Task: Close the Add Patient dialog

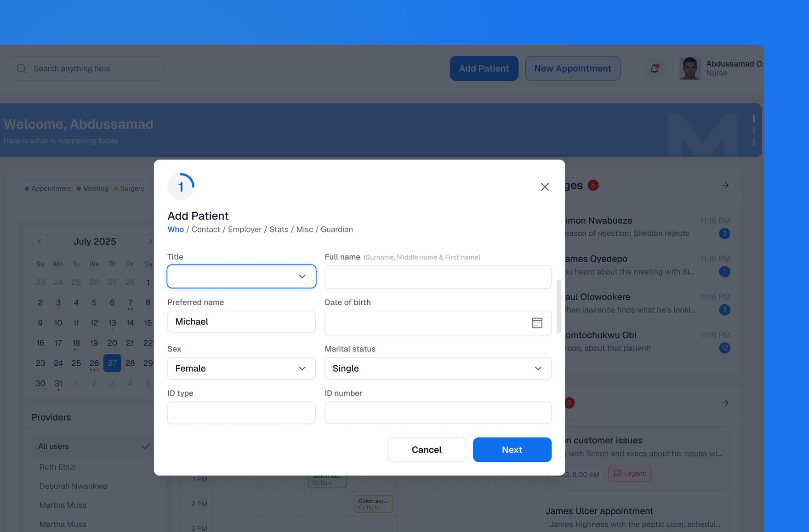Action: coord(545,187)
